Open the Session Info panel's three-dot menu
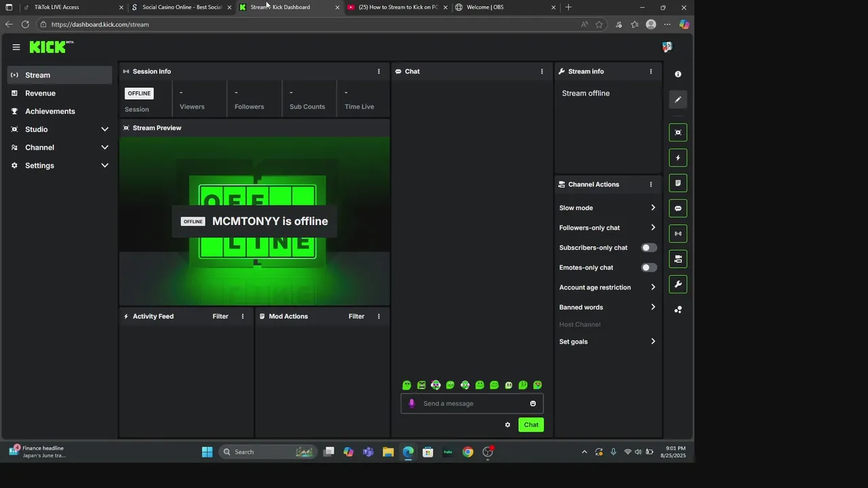Viewport: 868px width, 488px height. [x=378, y=71]
